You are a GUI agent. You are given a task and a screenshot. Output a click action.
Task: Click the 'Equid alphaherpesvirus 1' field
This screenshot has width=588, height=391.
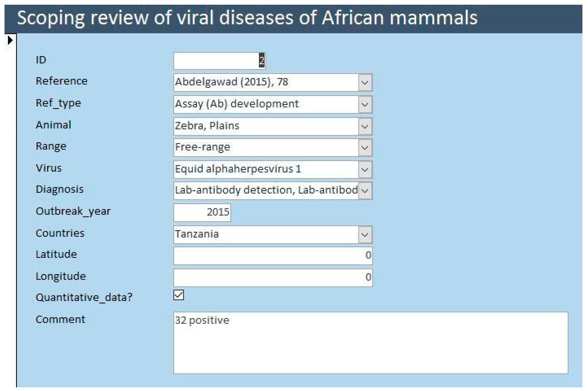(266, 170)
